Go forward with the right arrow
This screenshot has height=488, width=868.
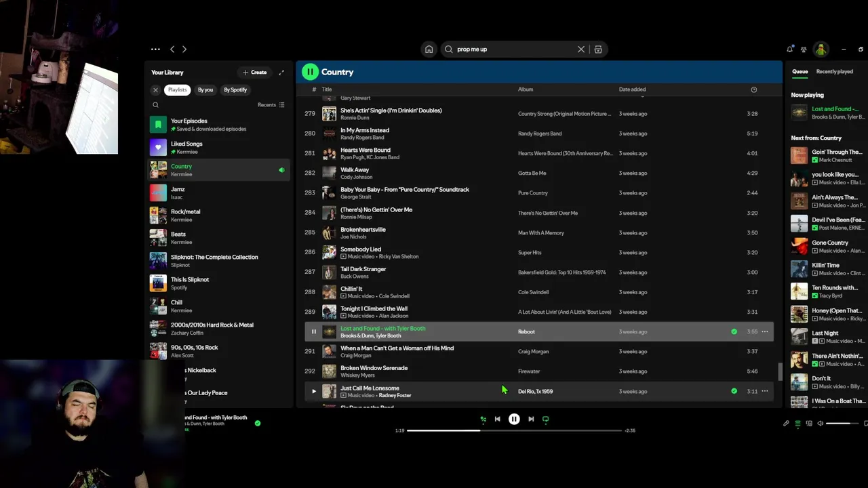[184, 49]
